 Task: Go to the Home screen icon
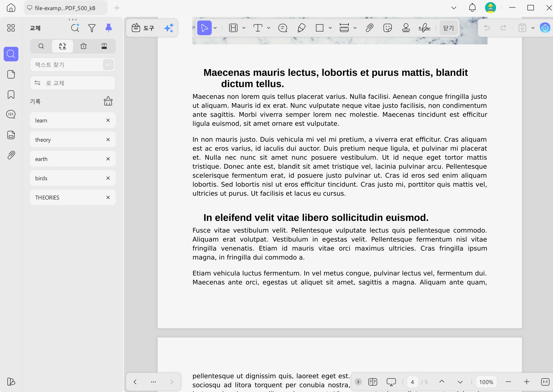[11, 8]
